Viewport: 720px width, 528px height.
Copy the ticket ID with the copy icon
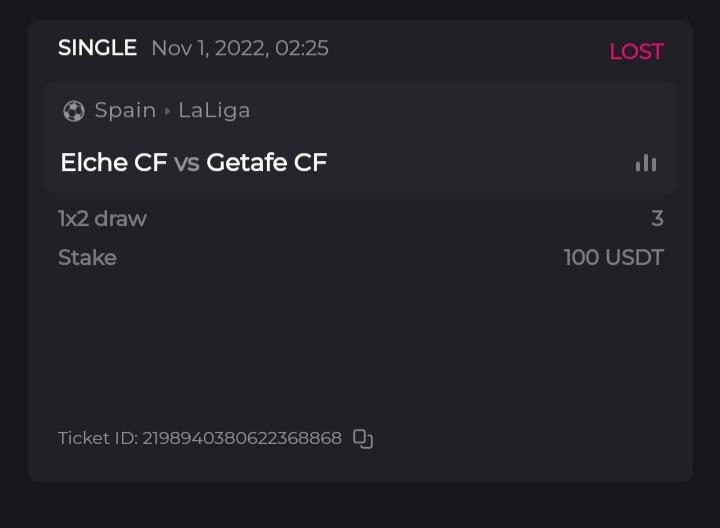click(363, 439)
